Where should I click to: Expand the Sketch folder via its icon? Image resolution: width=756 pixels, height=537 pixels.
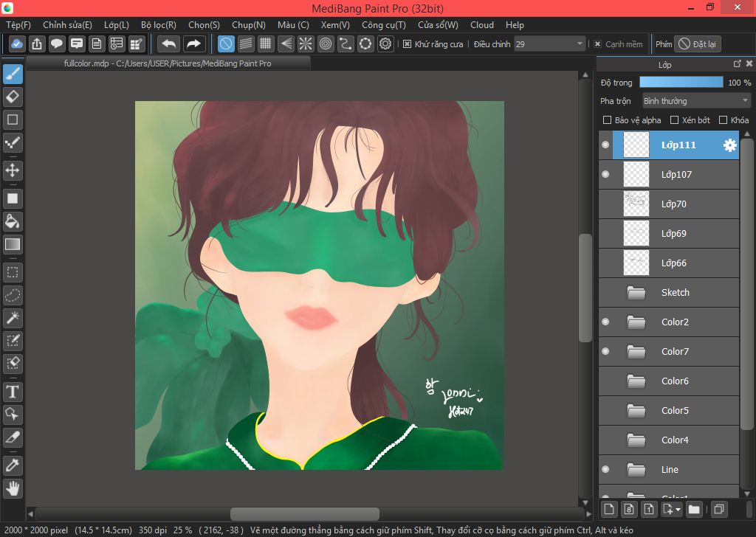(x=636, y=292)
